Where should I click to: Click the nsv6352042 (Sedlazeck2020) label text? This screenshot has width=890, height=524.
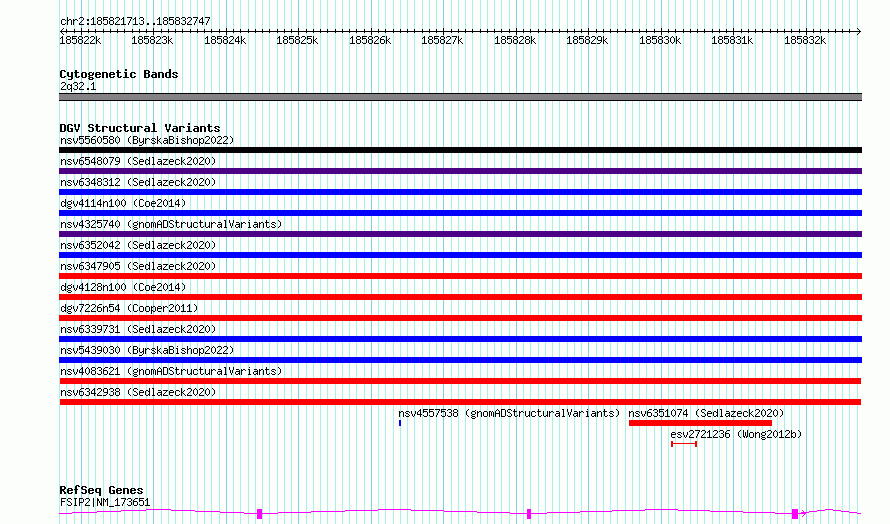pyautogui.click(x=138, y=245)
